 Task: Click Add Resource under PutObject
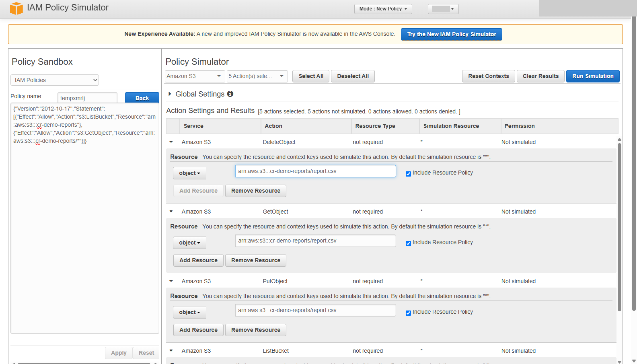click(199, 330)
